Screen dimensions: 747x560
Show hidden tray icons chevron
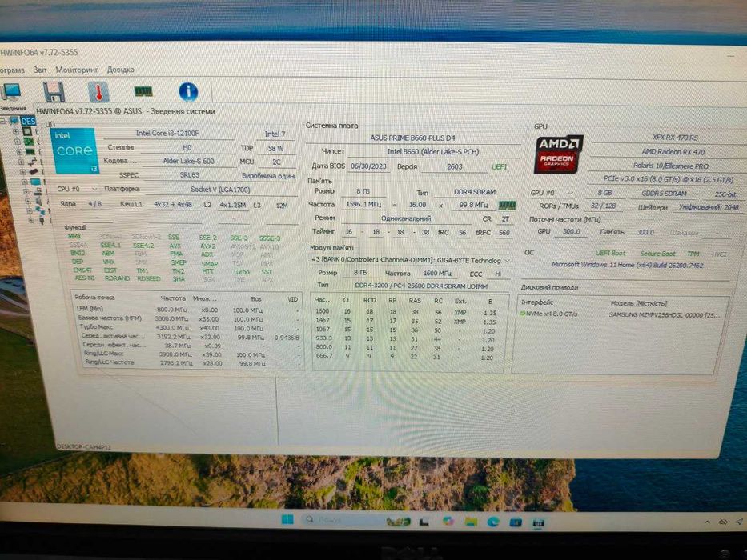(708, 522)
